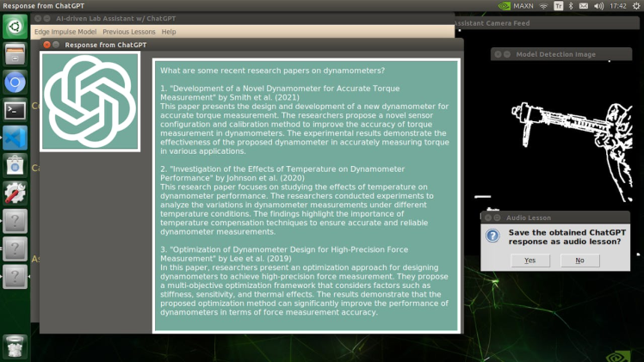Click the detected tool image in Model Detection window
644x362 pixels.
[x=572, y=151]
